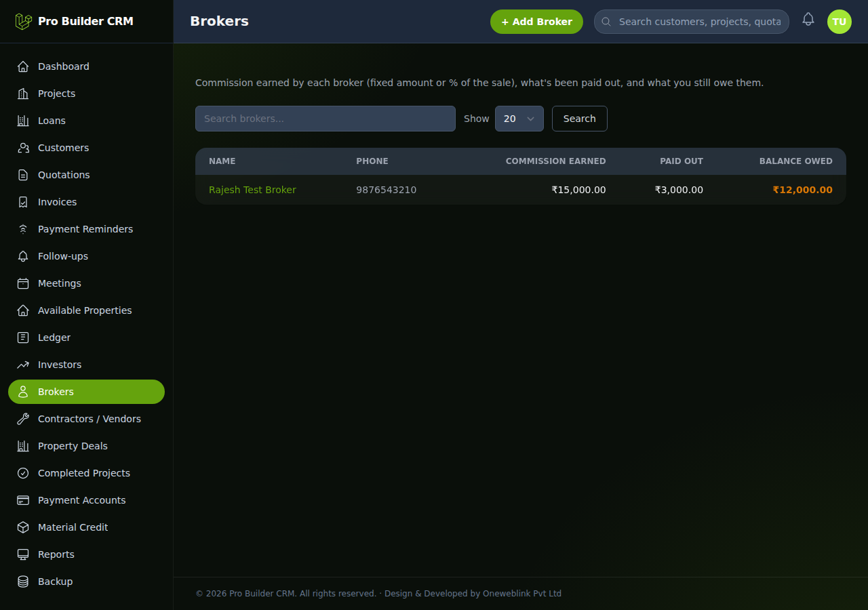Click the Payment Reminders signal icon
Image resolution: width=868 pixels, height=610 pixels.
pos(23,229)
